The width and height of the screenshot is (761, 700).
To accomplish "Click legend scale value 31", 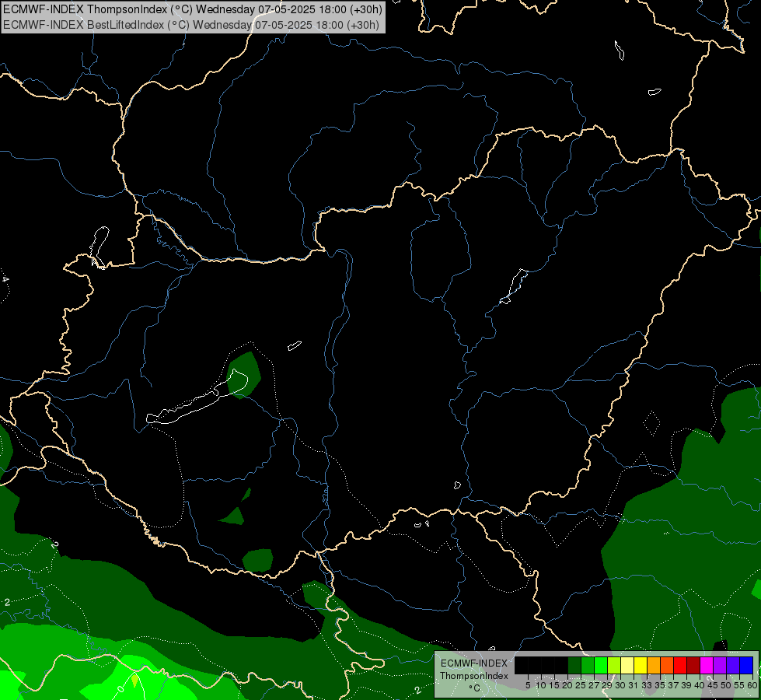I will point(634,685).
